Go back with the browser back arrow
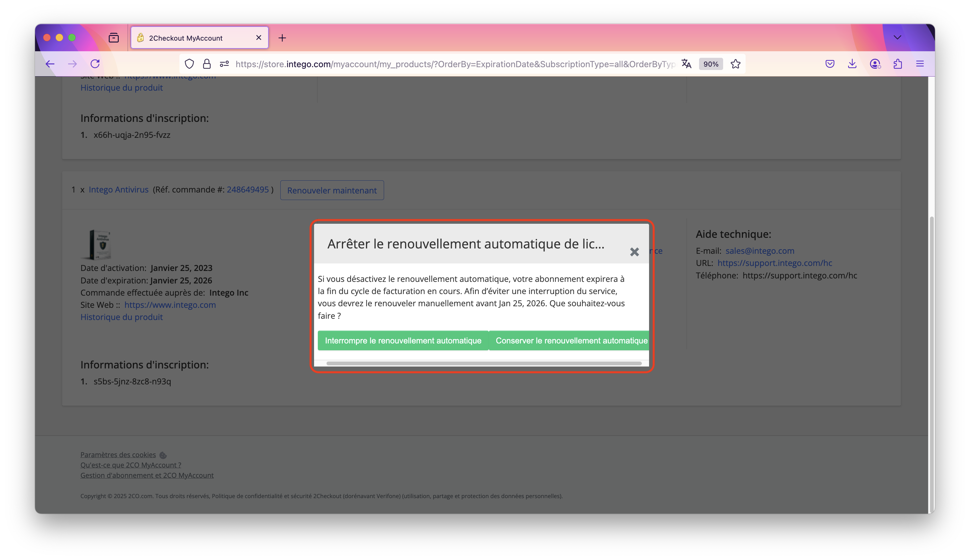 pyautogui.click(x=50, y=64)
